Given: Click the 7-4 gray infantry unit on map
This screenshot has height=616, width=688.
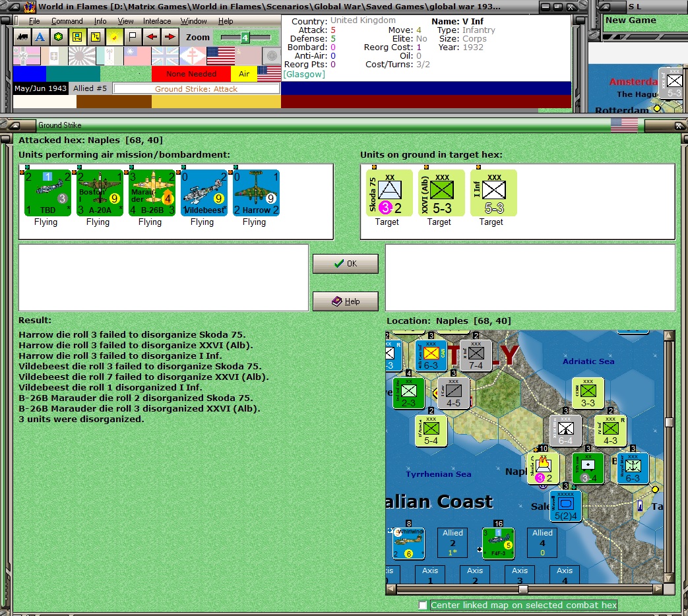Looking at the screenshot, I should (476, 356).
